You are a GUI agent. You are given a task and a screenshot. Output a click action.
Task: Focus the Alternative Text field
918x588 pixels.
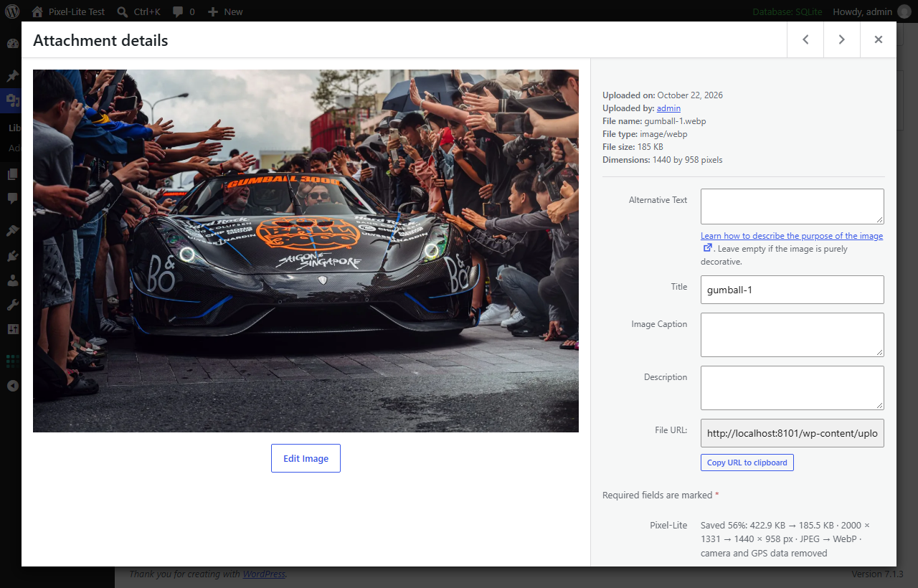[792, 207]
